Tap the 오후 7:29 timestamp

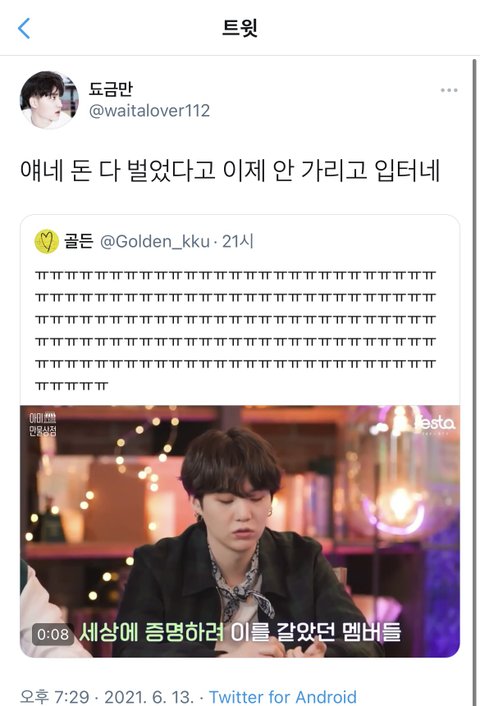pos(54,697)
